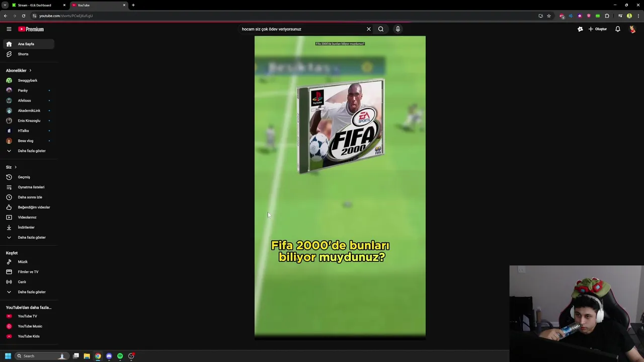
Task: Click the Windows taskbar Search box
Action: [41, 356]
